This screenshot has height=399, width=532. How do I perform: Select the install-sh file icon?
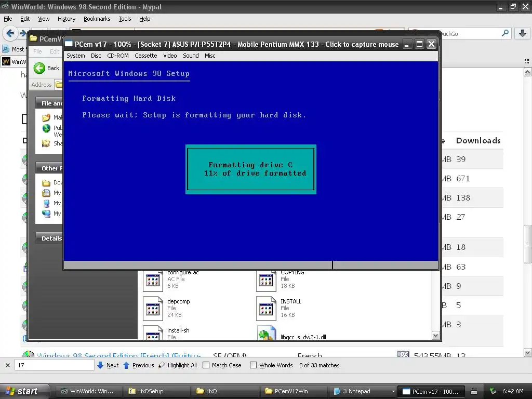[153, 332]
